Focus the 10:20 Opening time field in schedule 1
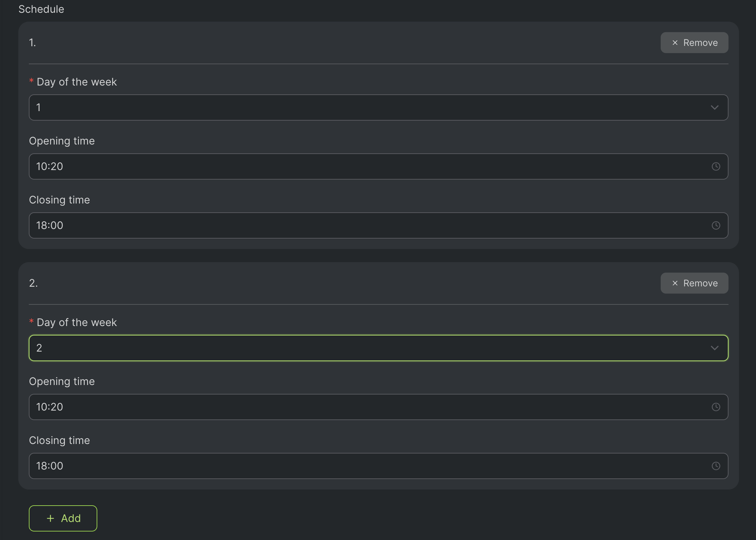Screen dimensions: 756x540 click(366, 166)
